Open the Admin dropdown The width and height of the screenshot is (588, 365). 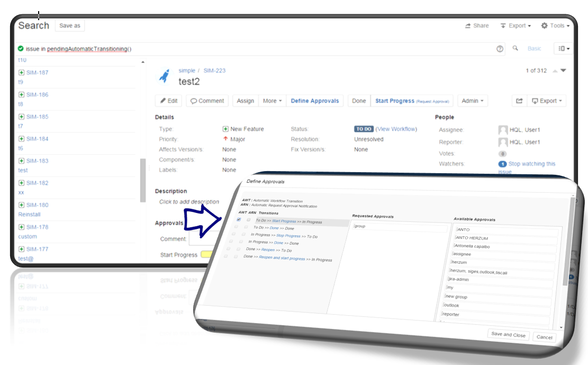pyautogui.click(x=472, y=101)
